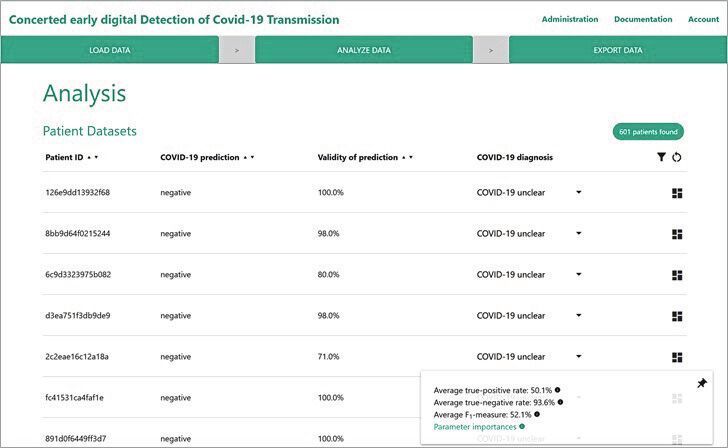Go to the LOAD DATA step
The image size is (728, 448).
(x=110, y=50)
